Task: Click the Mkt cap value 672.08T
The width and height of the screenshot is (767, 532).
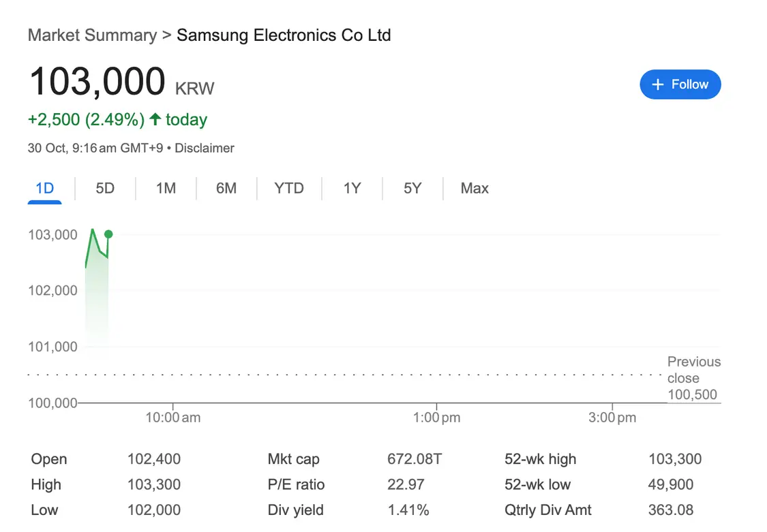Action: point(415,459)
